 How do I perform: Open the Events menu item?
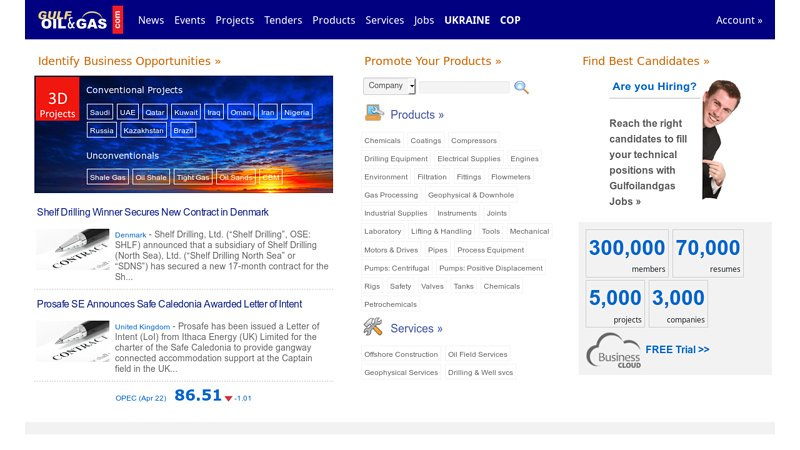click(x=189, y=20)
